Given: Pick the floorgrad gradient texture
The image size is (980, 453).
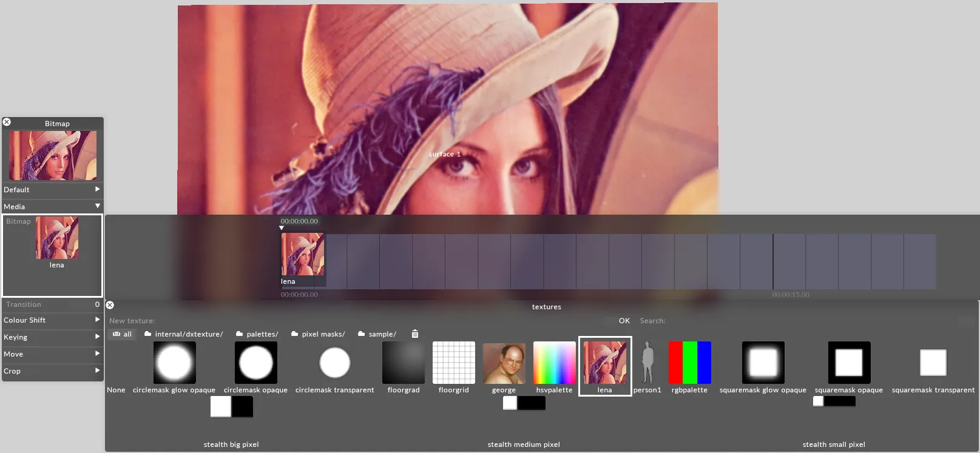Looking at the screenshot, I should point(404,363).
